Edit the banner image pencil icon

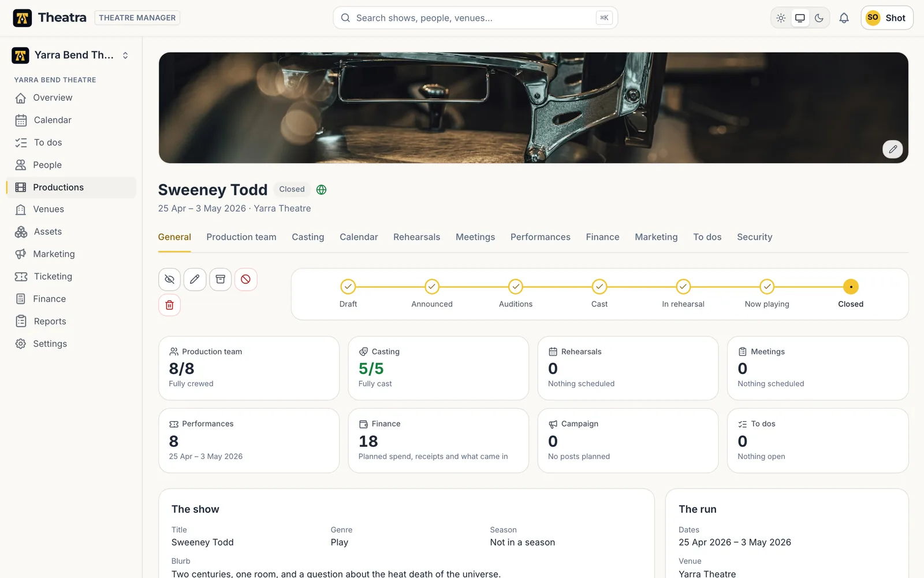click(892, 149)
